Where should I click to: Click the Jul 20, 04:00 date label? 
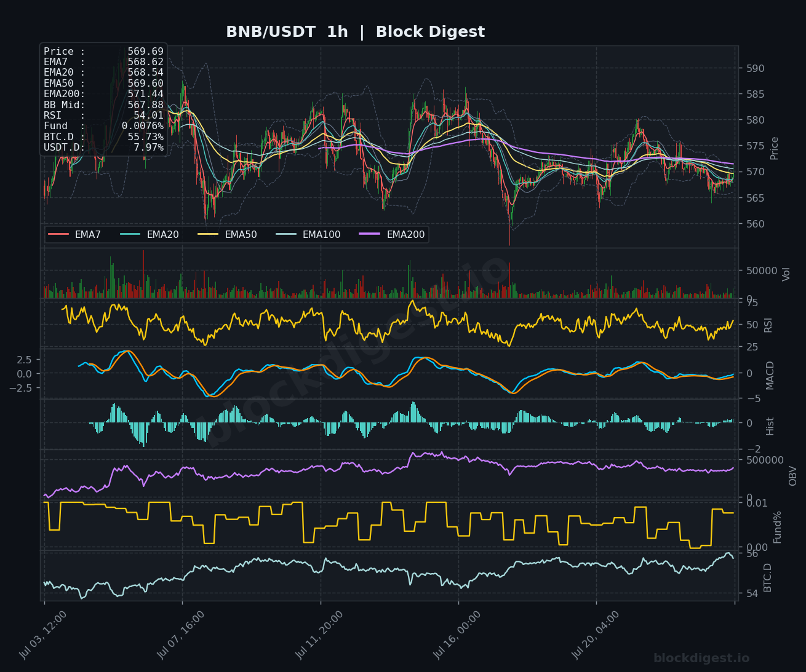(x=596, y=635)
